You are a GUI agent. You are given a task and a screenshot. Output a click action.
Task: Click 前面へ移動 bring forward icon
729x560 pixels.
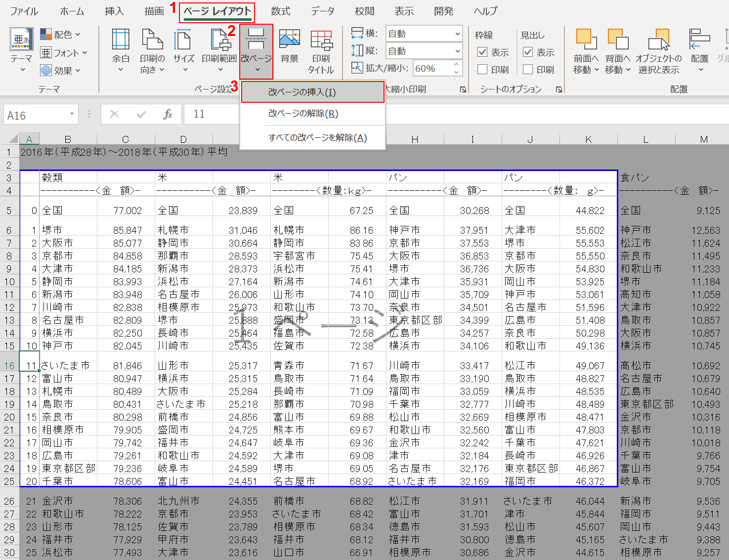586,39
